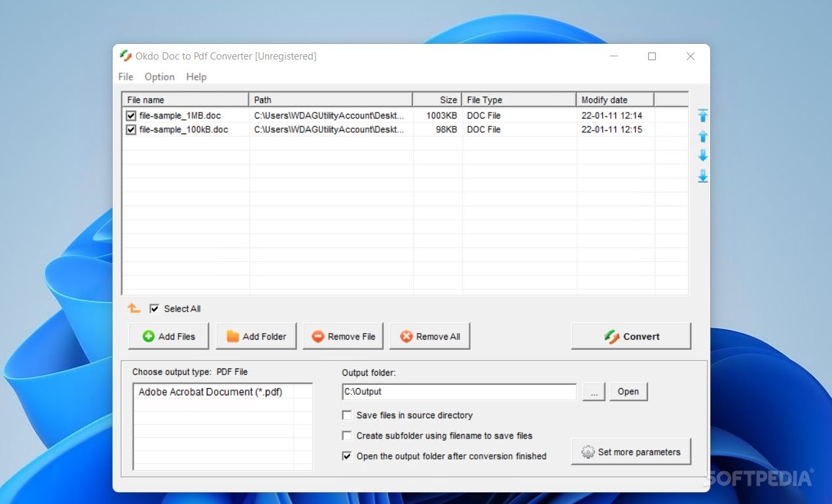This screenshot has width=832, height=504.
Task: Select the file-sample_100kB.doc file name
Action: (184, 130)
